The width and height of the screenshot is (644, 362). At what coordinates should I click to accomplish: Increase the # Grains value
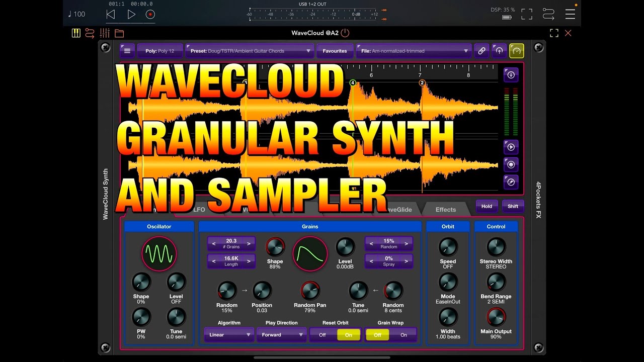pyautogui.click(x=249, y=244)
